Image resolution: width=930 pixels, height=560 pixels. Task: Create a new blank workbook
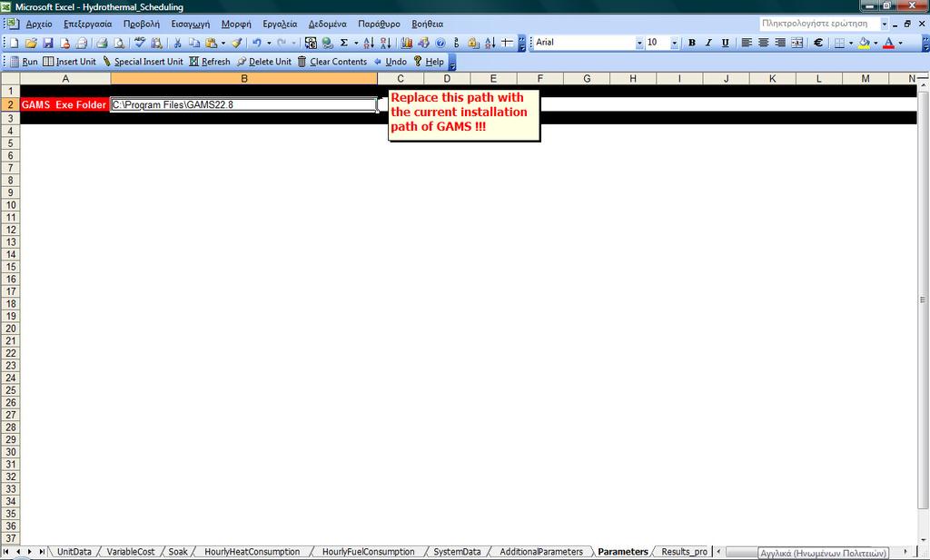[x=15, y=43]
